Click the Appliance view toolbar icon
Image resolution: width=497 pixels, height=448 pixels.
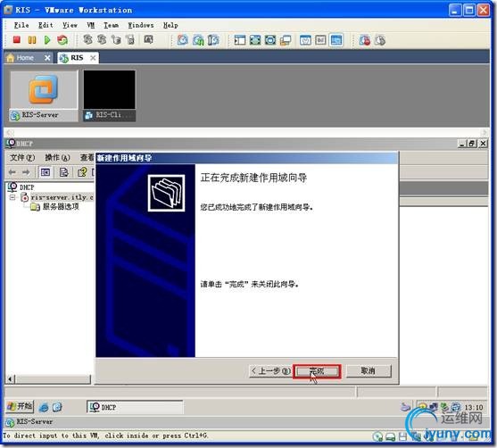(320, 40)
